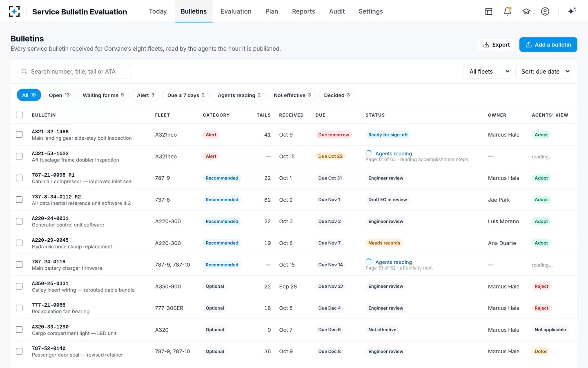
Task: Click the Export button
Action: (x=497, y=45)
